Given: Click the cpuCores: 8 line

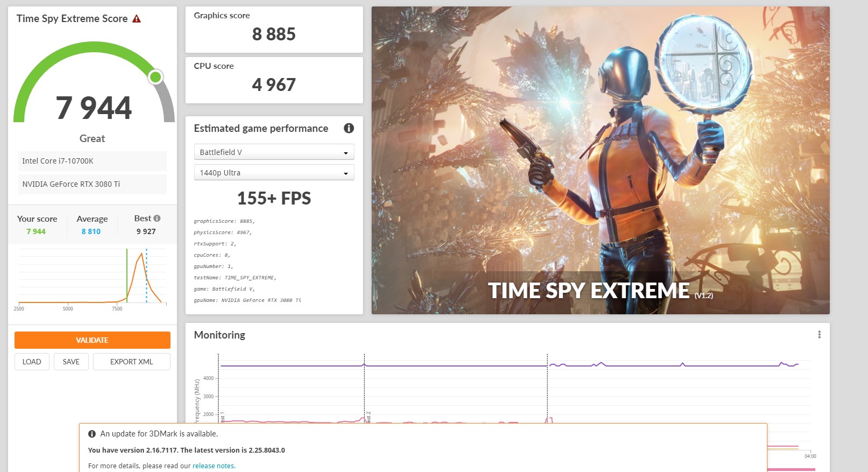Looking at the screenshot, I should tap(212, 255).
